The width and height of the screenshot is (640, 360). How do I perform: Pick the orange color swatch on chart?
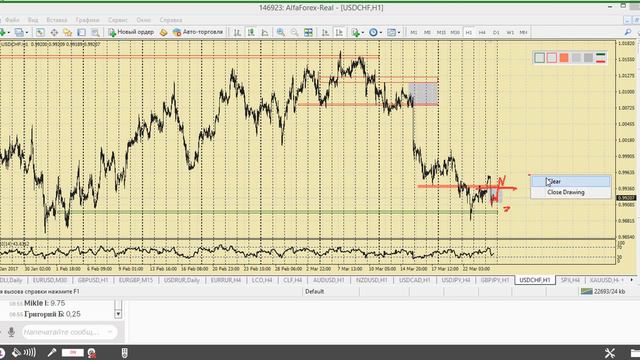(564, 58)
